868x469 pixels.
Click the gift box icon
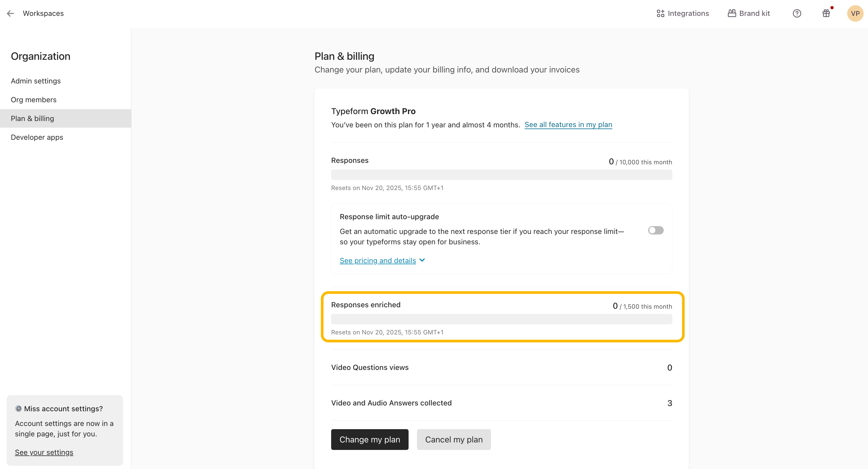pyautogui.click(x=826, y=14)
